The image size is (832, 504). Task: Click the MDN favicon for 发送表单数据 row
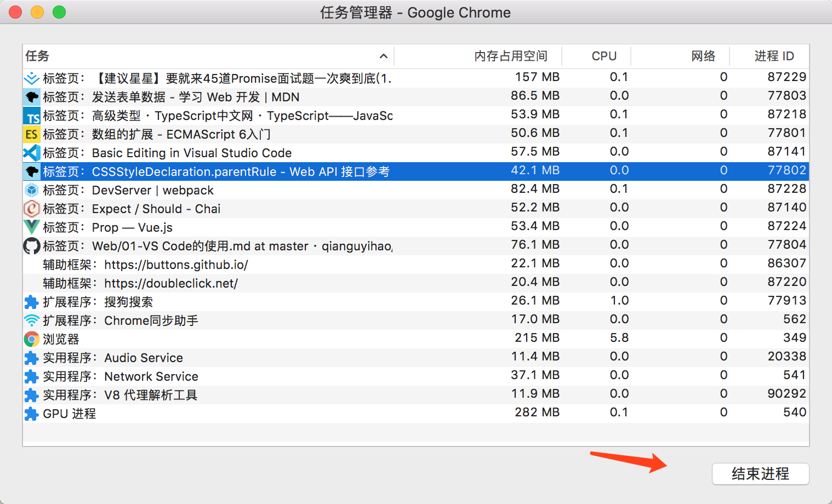point(32,97)
